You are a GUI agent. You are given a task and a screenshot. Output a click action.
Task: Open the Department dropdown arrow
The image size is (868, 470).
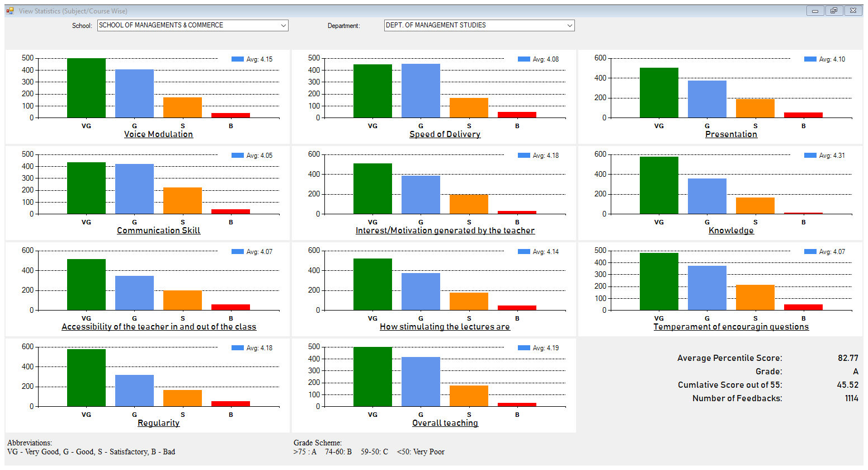tap(569, 26)
